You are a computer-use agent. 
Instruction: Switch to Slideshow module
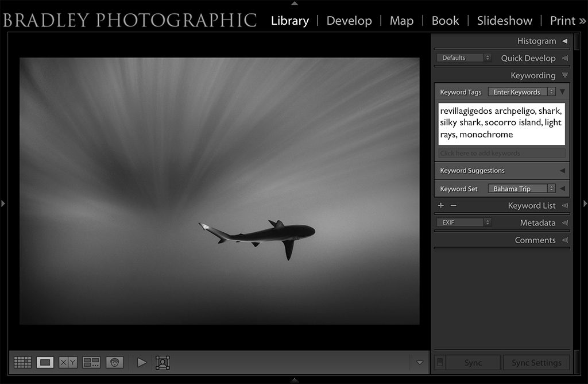coord(504,20)
